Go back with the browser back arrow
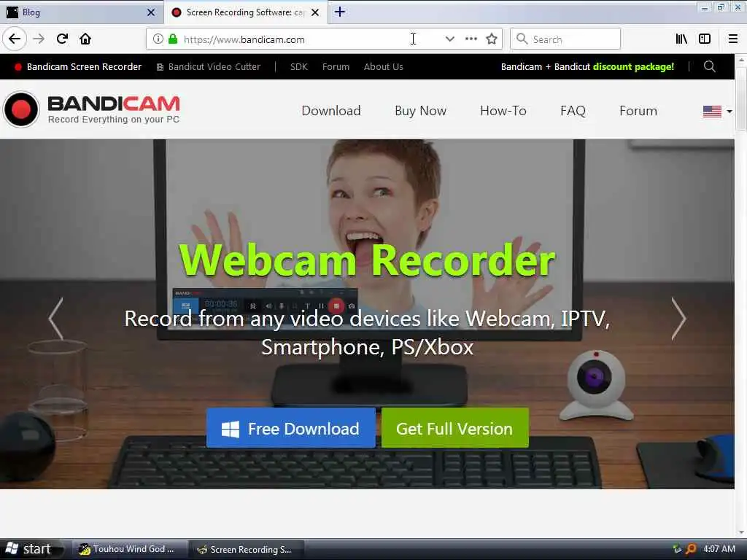 (15, 39)
